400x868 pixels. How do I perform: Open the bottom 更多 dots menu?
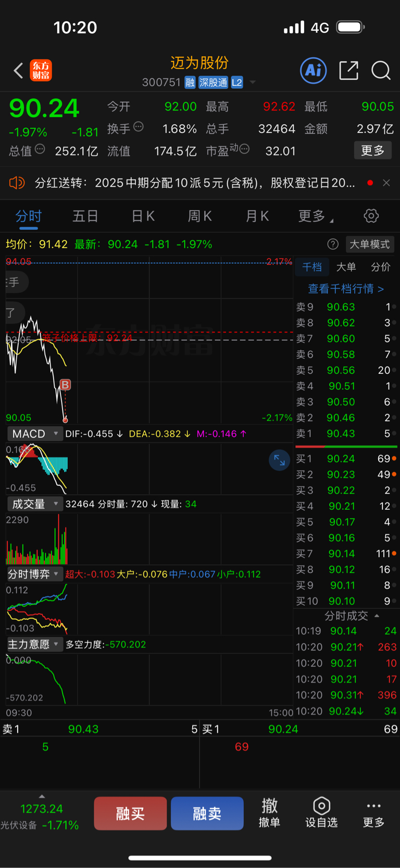373,813
